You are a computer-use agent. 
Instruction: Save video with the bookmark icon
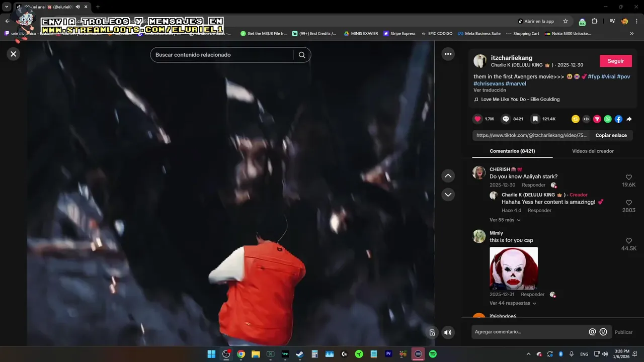(535, 119)
